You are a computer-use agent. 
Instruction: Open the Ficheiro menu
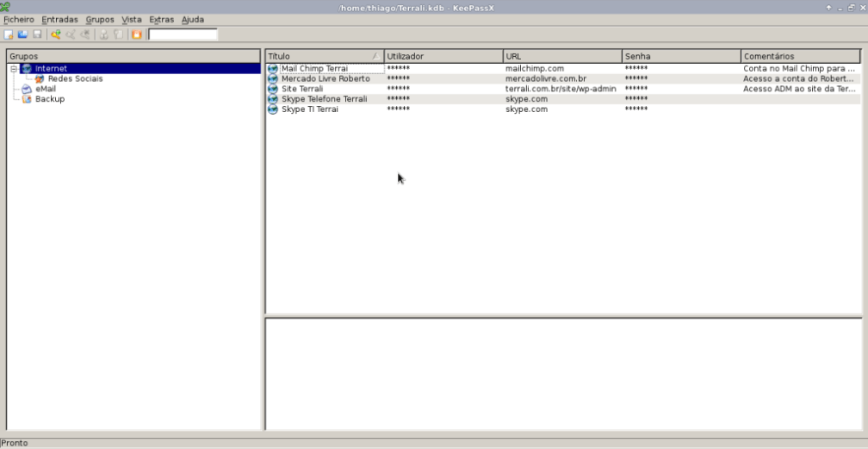[19, 19]
